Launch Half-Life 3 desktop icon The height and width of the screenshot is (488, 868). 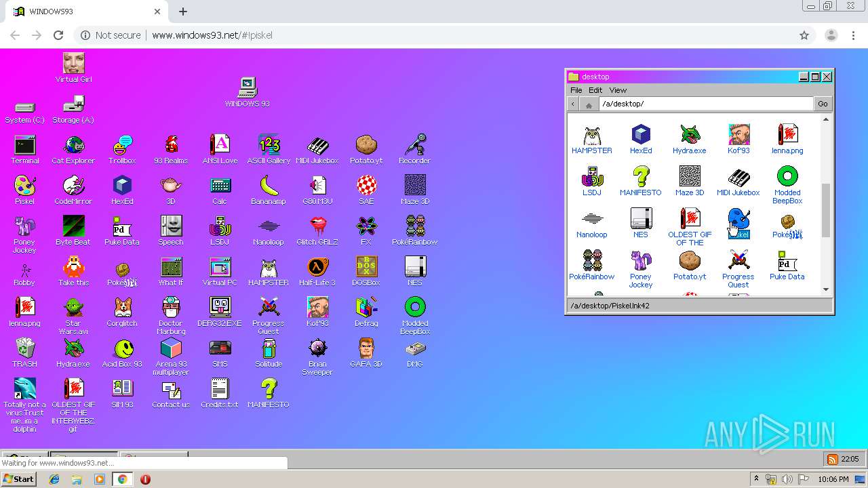coord(317,272)
